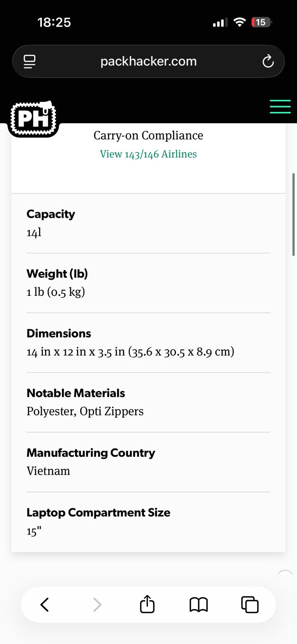Image resolution: width=297 pixels, height=644 pixels.
Task: Open the Safari share sheet
Action: tap(147, 605)
